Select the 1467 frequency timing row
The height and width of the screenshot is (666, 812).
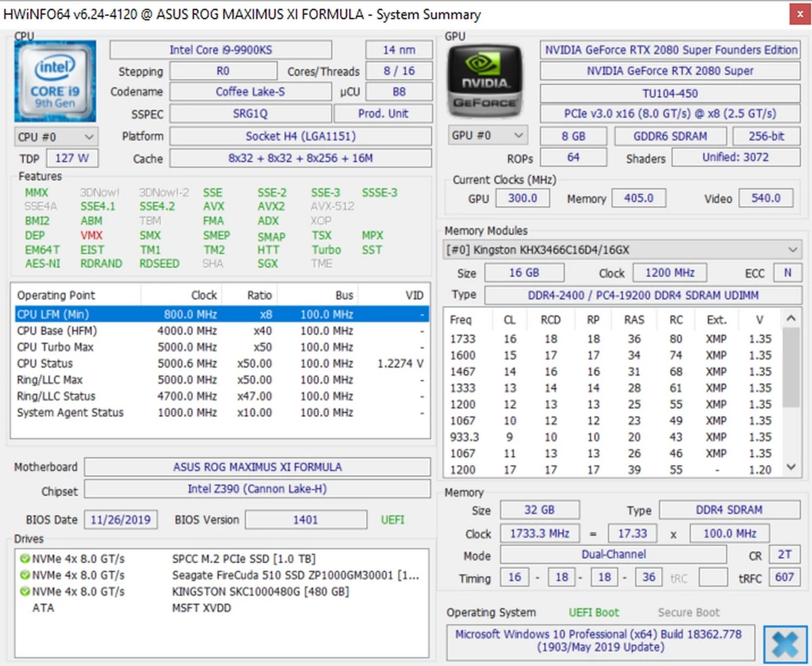tap(613, 372)
